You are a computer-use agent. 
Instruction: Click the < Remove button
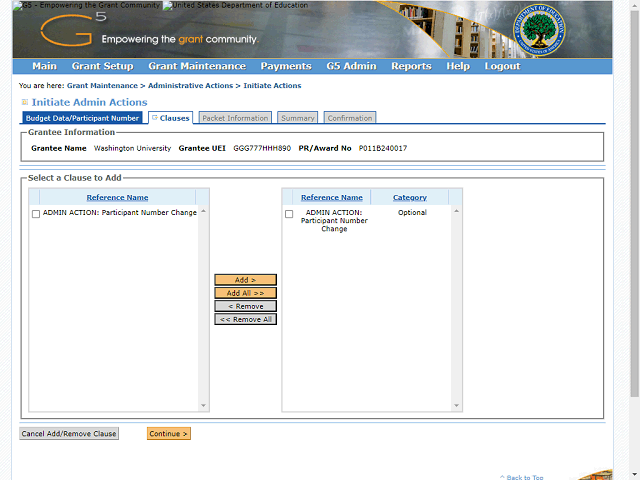coord(245,306)
